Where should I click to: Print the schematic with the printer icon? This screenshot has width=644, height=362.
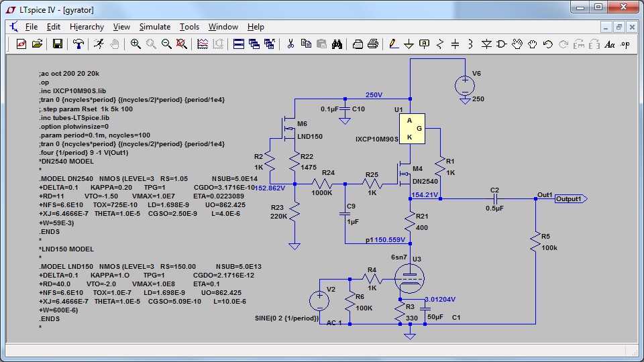pos(373,44)
